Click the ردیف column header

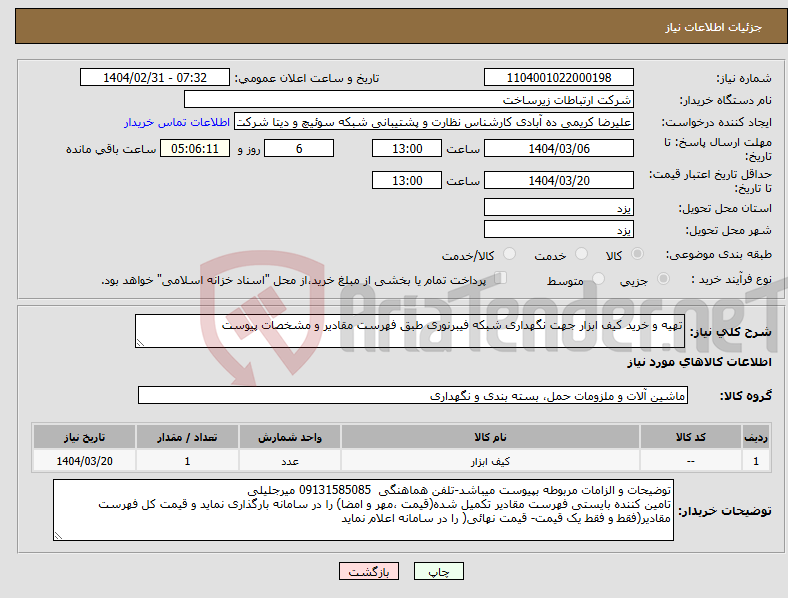point(756,437)
